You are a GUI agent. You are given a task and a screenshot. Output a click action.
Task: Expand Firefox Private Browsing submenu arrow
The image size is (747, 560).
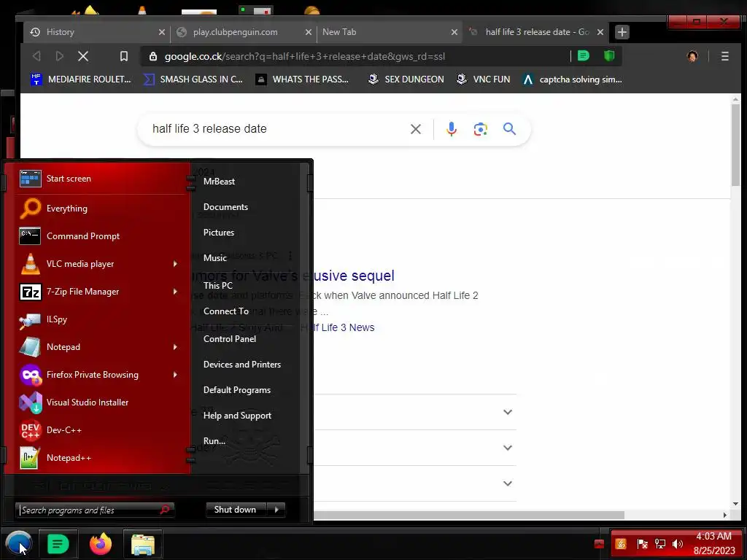coord(175,375)
